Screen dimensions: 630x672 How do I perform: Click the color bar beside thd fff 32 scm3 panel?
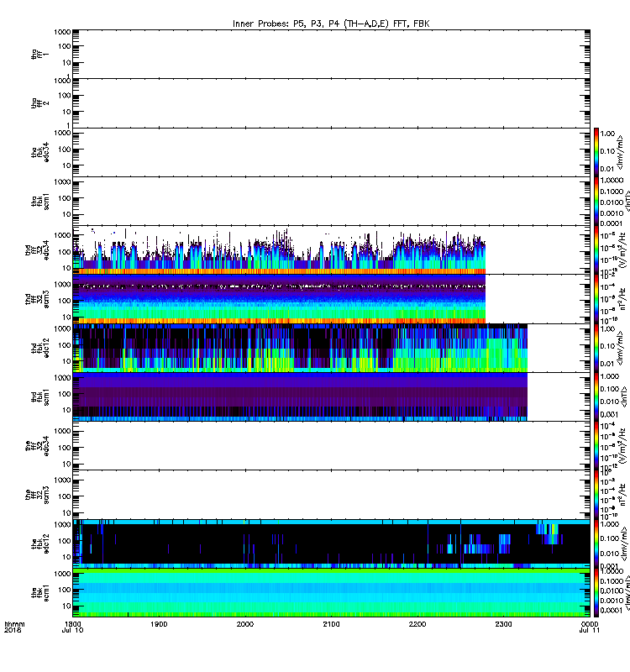coord(596,299)
